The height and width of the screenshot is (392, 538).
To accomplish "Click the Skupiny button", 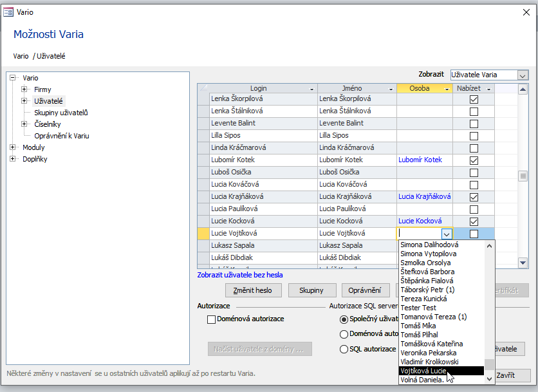I will 312,290.
